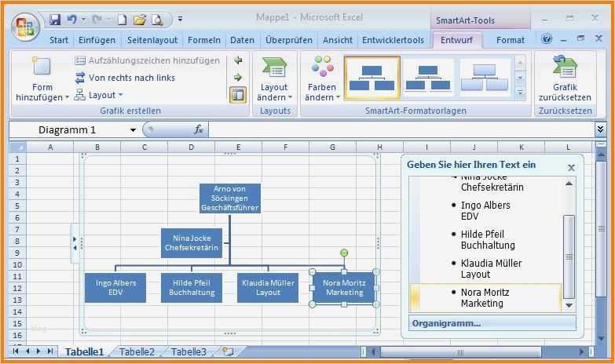Select row 5 header

point(17,206)
